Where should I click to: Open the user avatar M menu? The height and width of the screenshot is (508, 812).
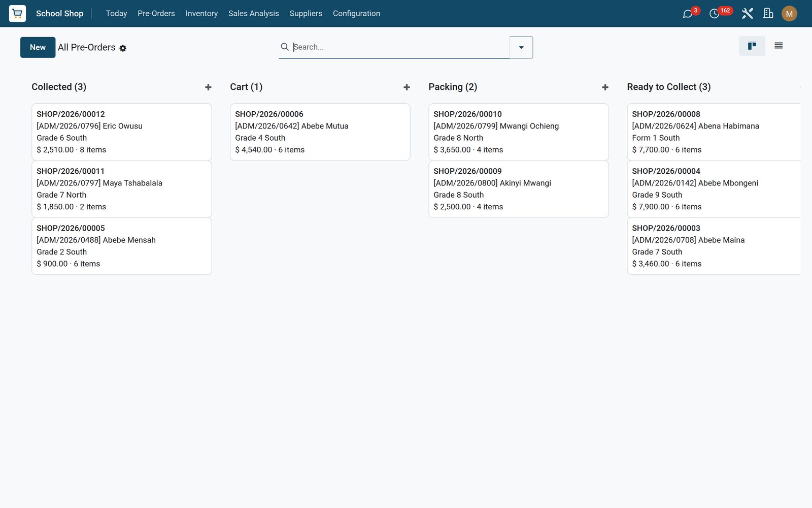tap(789, 14)
